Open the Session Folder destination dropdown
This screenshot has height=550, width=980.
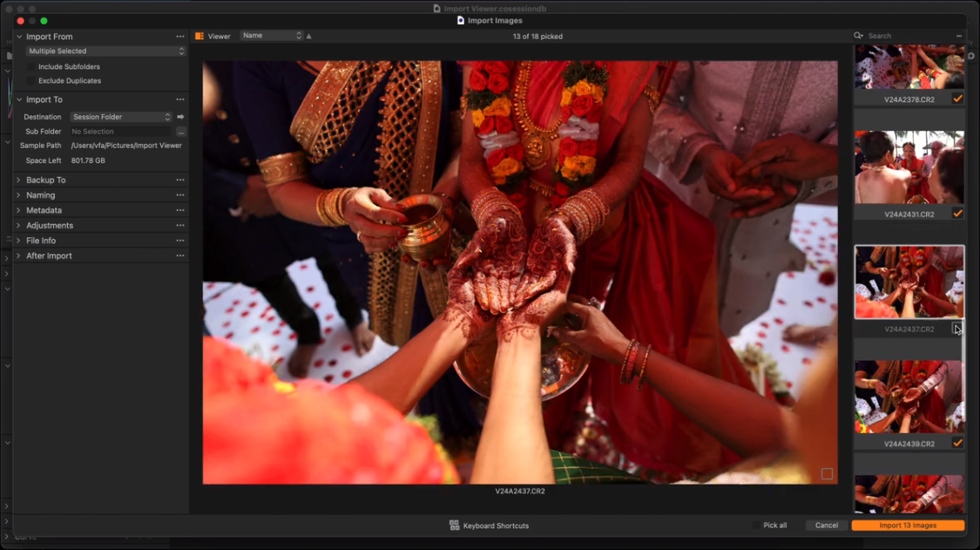[121, 117]
